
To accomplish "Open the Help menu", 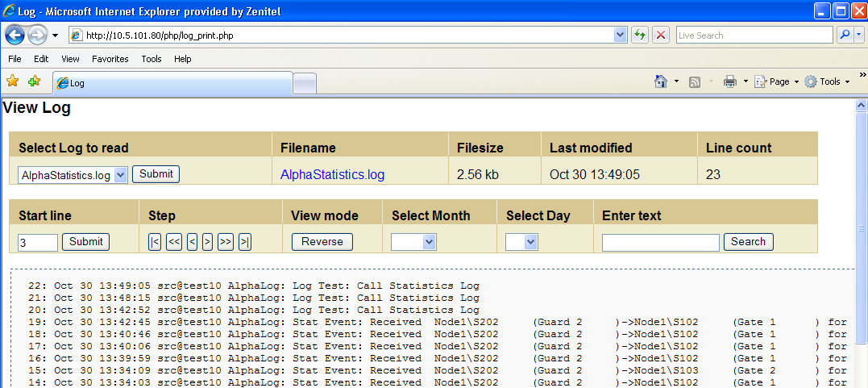I will pyautogui.click(x=183, y=59).
